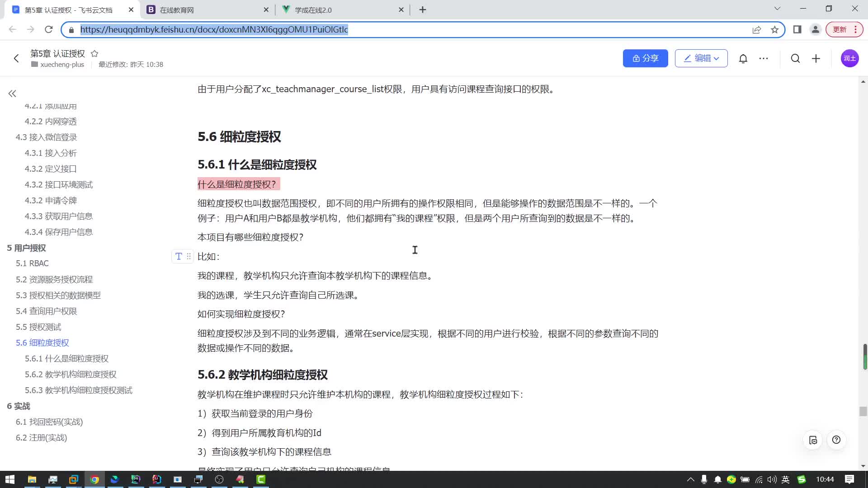Open Chrome in taskbar
The image size is (868, 488).
coord(94,479)
